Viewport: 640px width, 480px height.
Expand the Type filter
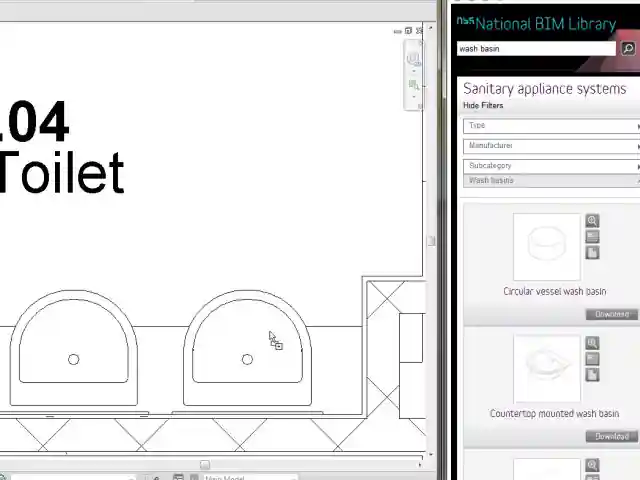pyautogui.click(x=550, y=126)
